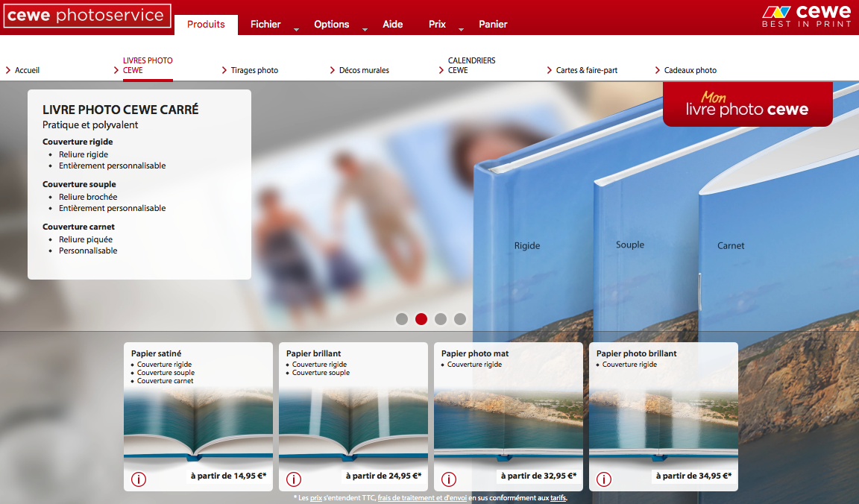Viewport: 859px width, 504px height.
Task: Click the 'Couverture souple' section heading
Action: (x=80, y=184)
